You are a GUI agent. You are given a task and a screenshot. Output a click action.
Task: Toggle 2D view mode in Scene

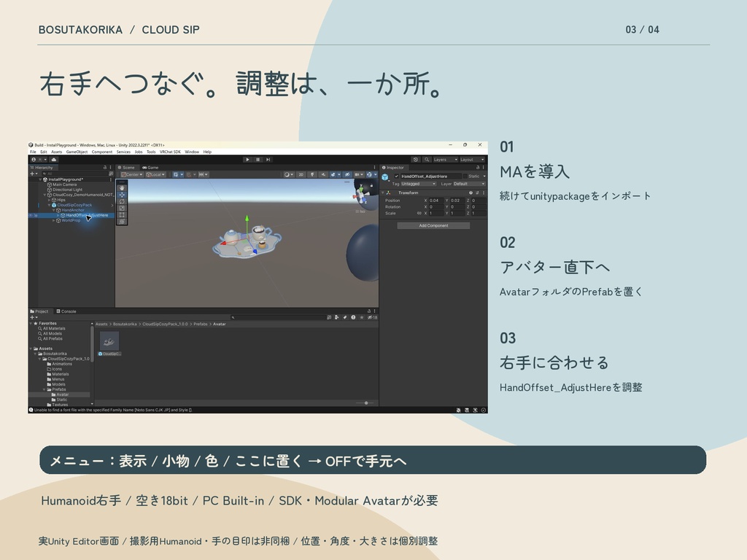[x=301, y=175]
